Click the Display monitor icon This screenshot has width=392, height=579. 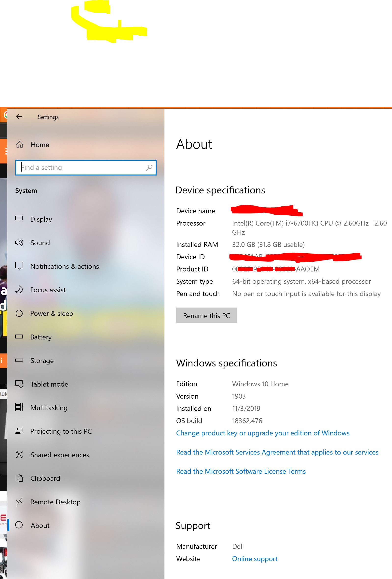19,219
